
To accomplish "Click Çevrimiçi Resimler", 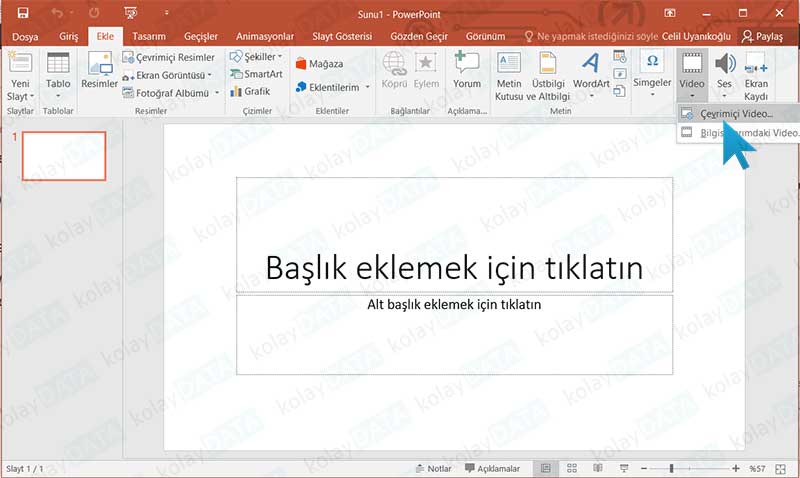I will pyautogui.click(x=169, y=58).
